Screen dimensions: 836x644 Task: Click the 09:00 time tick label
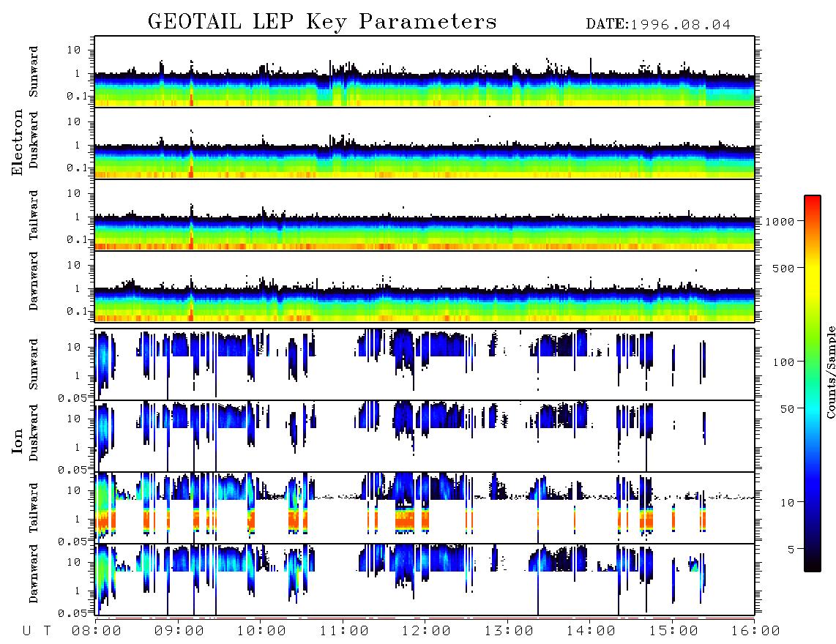tap(179, 631)
